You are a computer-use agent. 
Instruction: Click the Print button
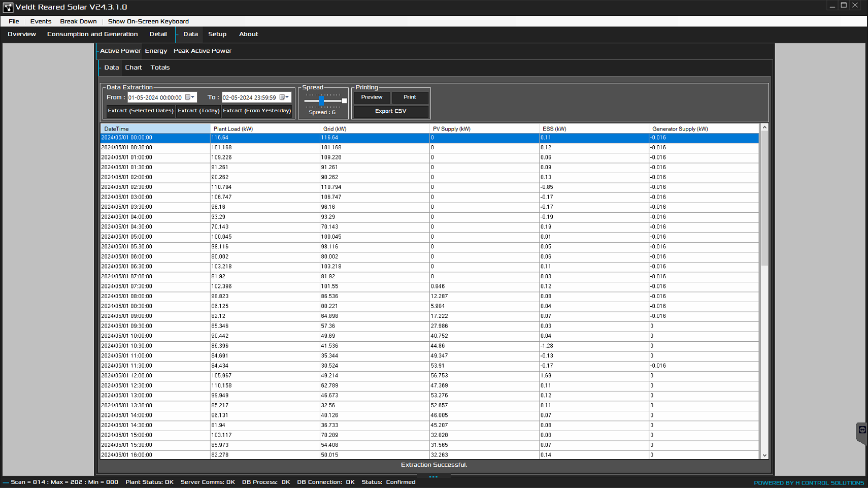[410, 97]
